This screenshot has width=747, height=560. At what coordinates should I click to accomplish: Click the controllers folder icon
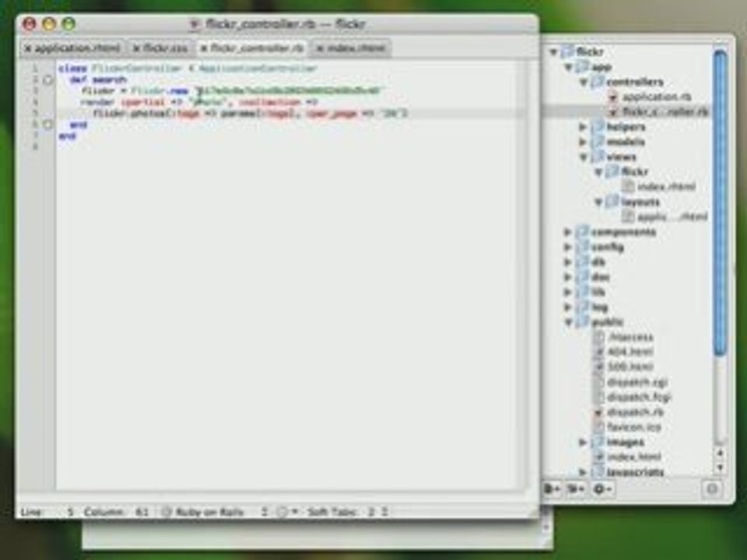(598, 82)
